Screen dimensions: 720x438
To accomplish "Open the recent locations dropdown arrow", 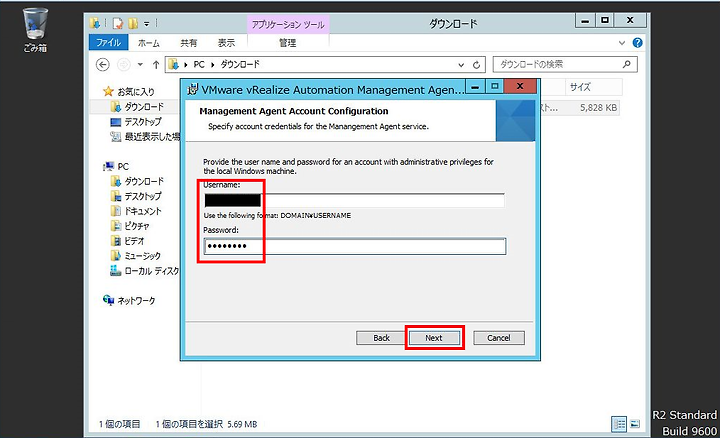I will point(140,65).
